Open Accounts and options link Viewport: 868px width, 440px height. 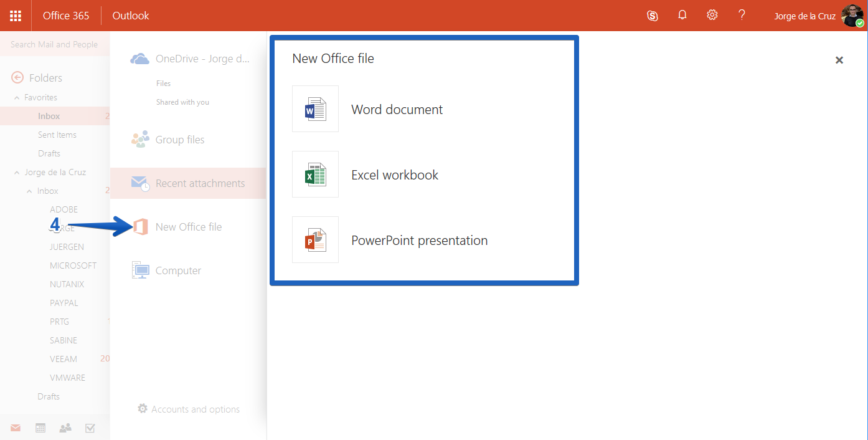[x=196, y=409]
